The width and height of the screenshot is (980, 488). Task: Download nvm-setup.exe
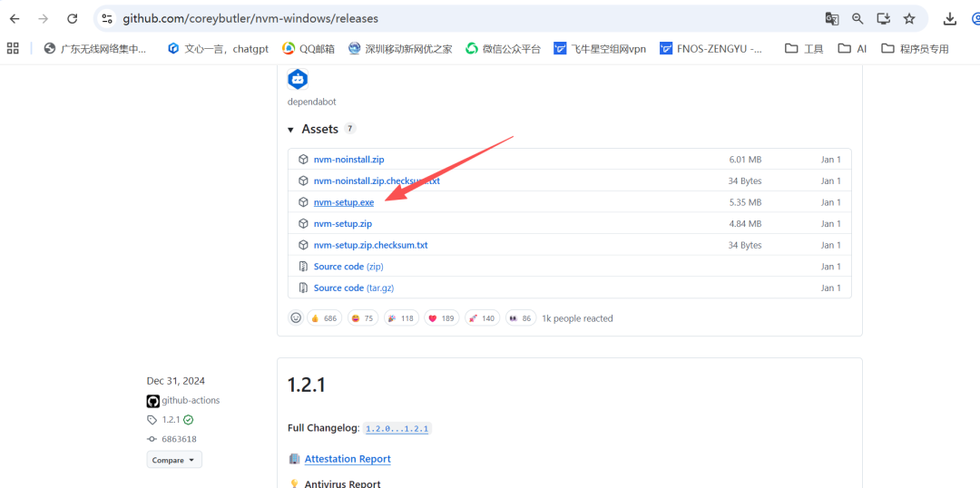point(344,202)
